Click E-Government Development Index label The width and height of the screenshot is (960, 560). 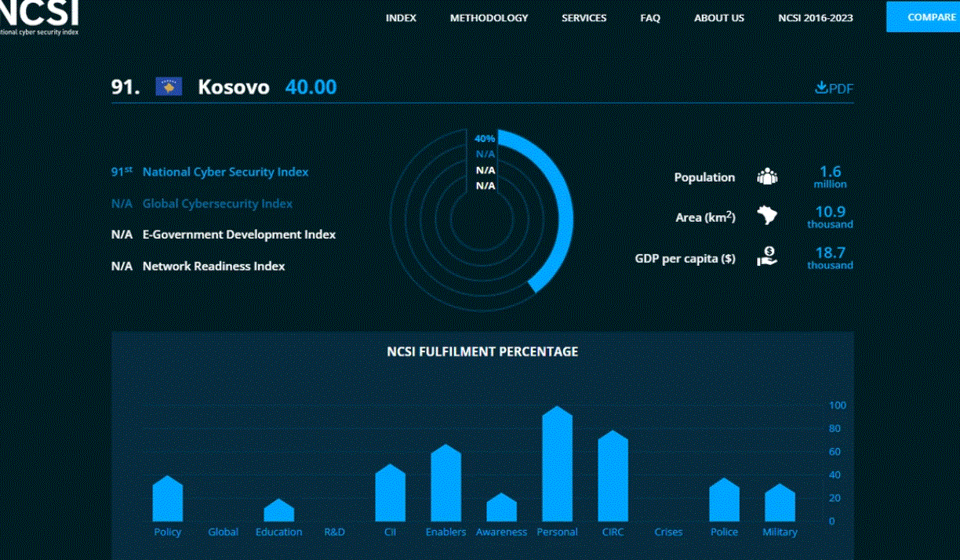pos(238,235)
